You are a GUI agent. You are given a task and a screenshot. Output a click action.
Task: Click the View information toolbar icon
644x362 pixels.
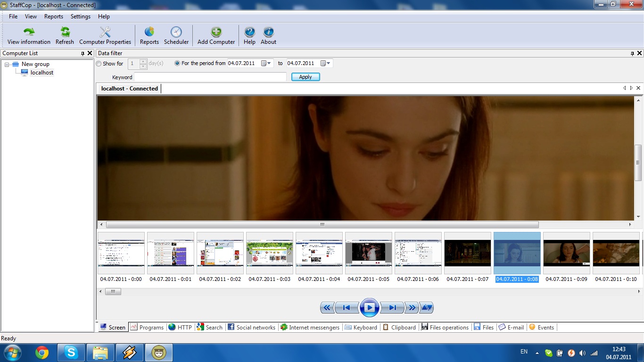click(29, 36)
